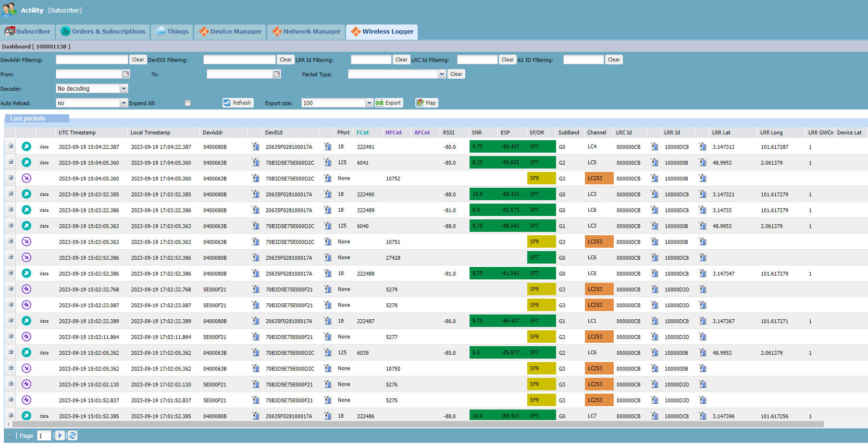This screenshot has width=868, height=446.
Task: Clear the DevAddr Filtering field
Action: pyautogui.click(x=138, y=60)
